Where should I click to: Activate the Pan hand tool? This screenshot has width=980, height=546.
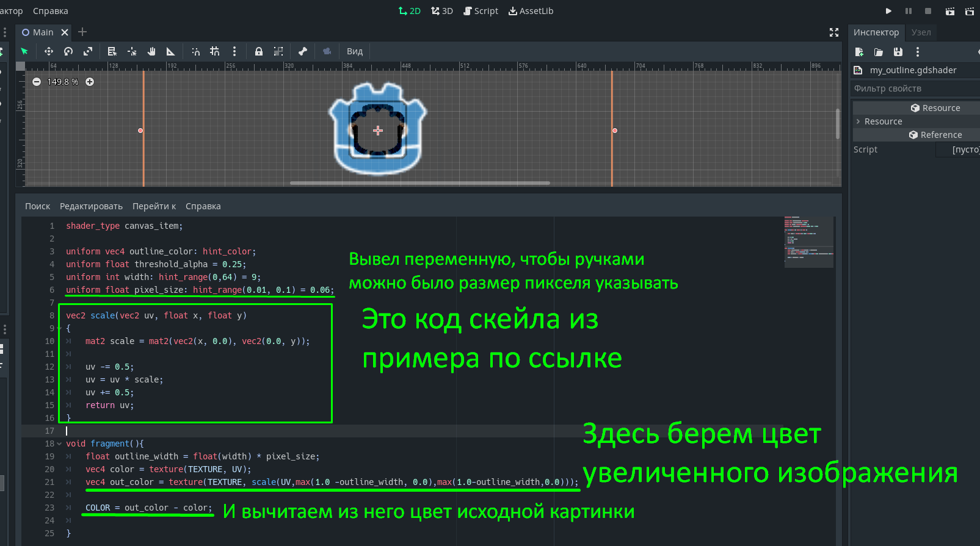point(151,52)
